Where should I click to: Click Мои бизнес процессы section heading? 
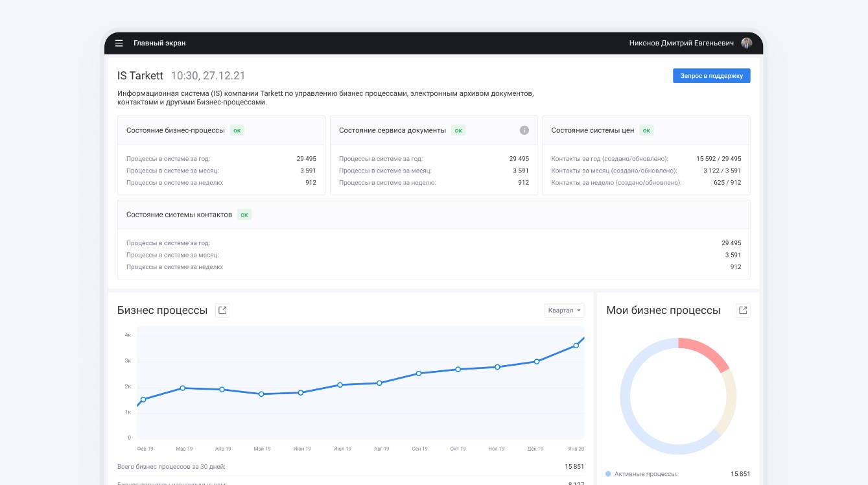point(663,310)
